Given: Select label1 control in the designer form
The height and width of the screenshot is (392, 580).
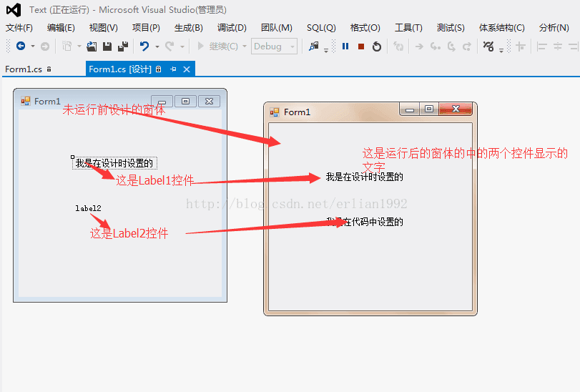Looking at the screenshot, I should 114,163.
